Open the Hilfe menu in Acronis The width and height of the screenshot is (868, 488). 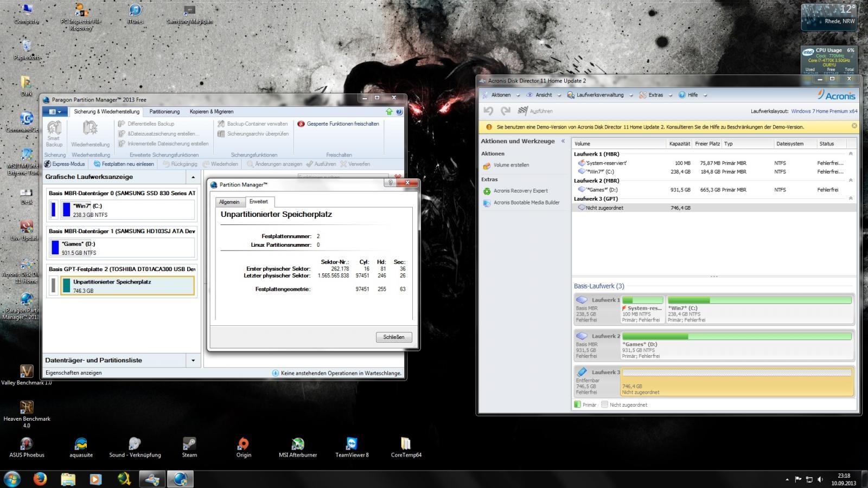[x=693, y=95]
